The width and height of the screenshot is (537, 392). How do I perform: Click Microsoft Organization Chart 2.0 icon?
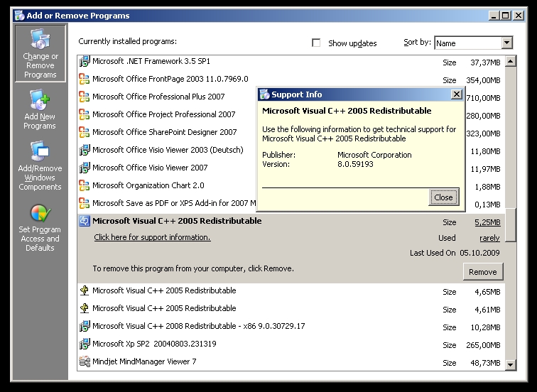tap(85, 185)
